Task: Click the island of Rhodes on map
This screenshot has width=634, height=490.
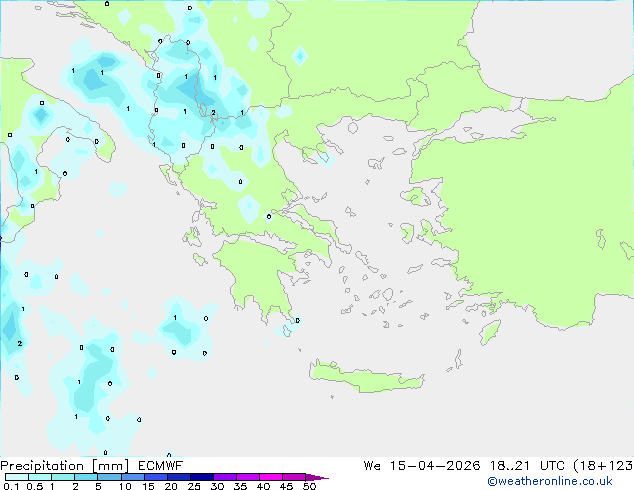Action: pos(490,332)
